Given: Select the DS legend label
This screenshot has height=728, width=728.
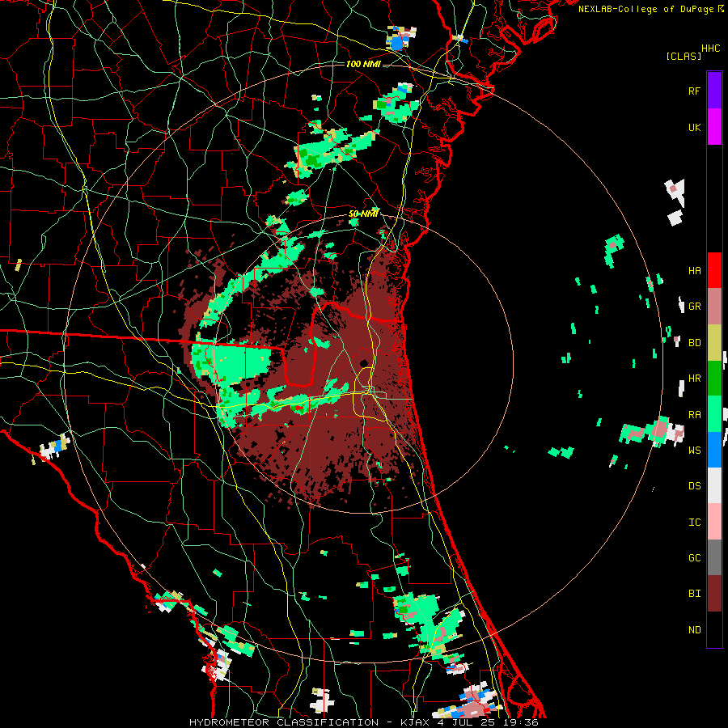Looking at the screenshot, I should click(x=694, y=486).
